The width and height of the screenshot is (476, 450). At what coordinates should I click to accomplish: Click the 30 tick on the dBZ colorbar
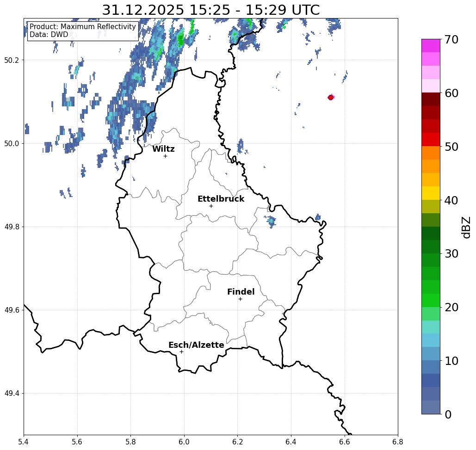(451, 253)
